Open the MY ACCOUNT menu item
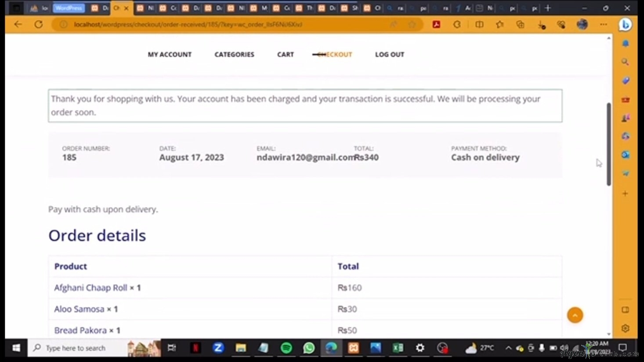The width and height of the screenshot is (644, 362). click(x=170, y=55)
